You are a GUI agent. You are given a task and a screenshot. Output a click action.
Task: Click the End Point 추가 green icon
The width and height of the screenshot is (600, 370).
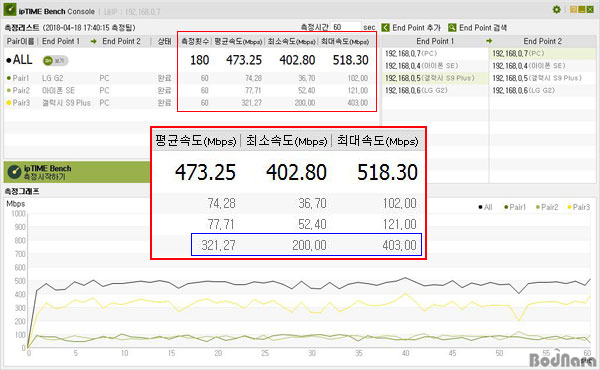[x=386, y=28]
